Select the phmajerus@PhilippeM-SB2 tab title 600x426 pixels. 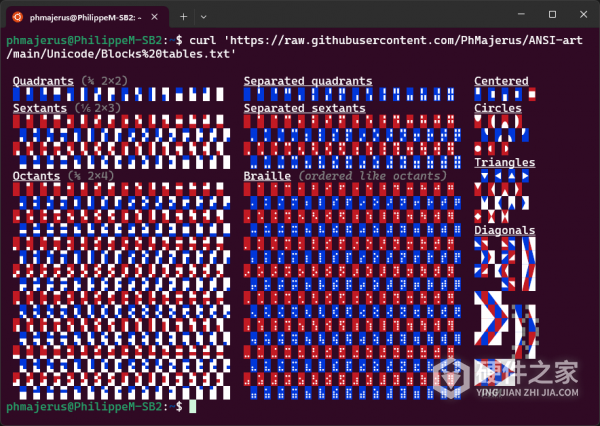(85, 17)
